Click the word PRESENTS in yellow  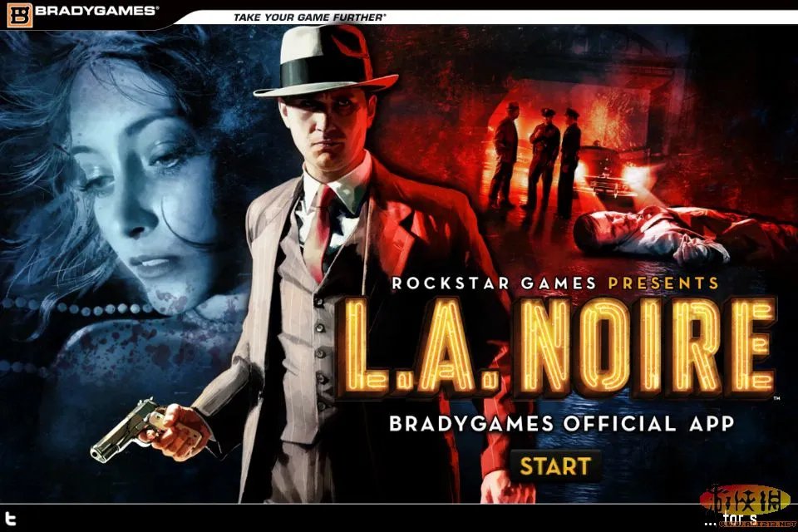pos(663,283)
